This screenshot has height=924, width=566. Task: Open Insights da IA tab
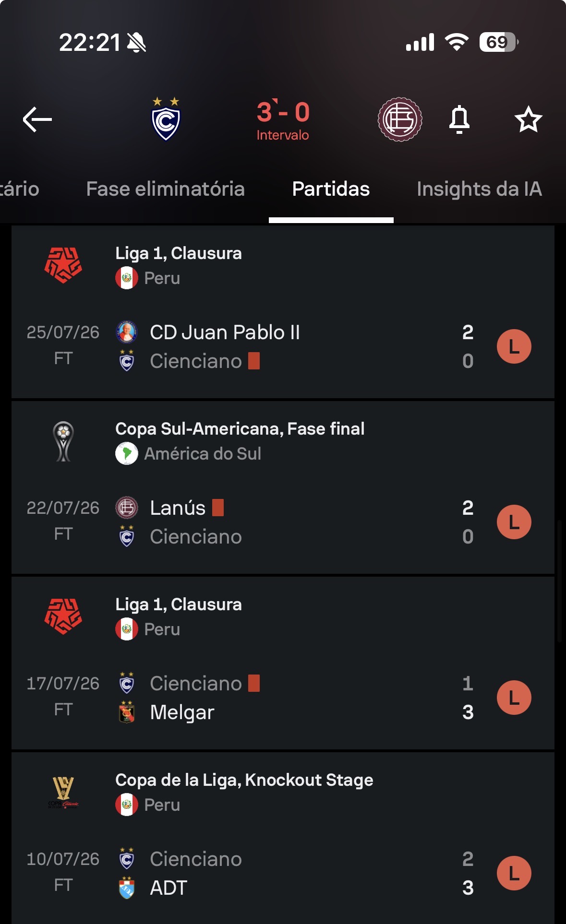[479, 189]
